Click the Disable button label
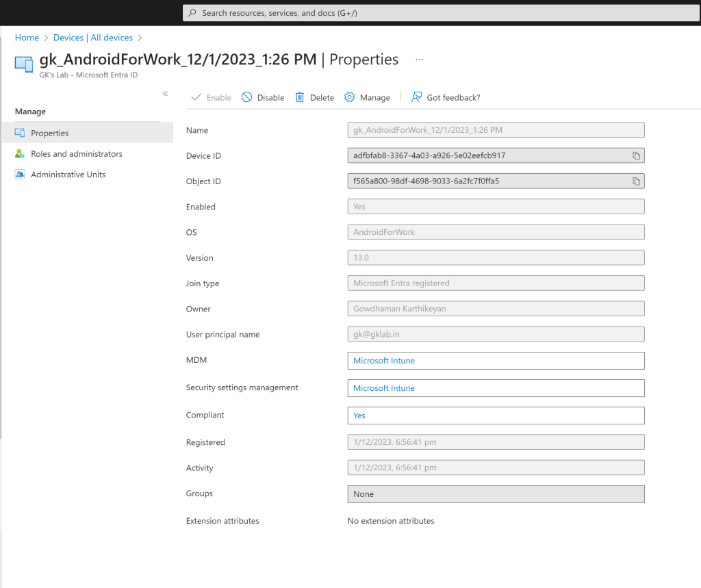This screenshot has height=588, width=701. pos(270,97)
